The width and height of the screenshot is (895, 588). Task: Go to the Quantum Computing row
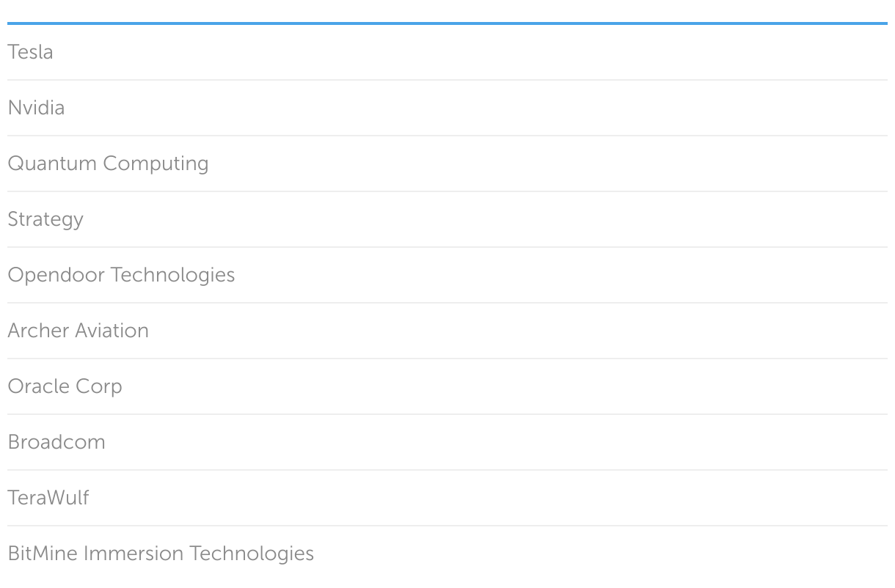(108, 163)
